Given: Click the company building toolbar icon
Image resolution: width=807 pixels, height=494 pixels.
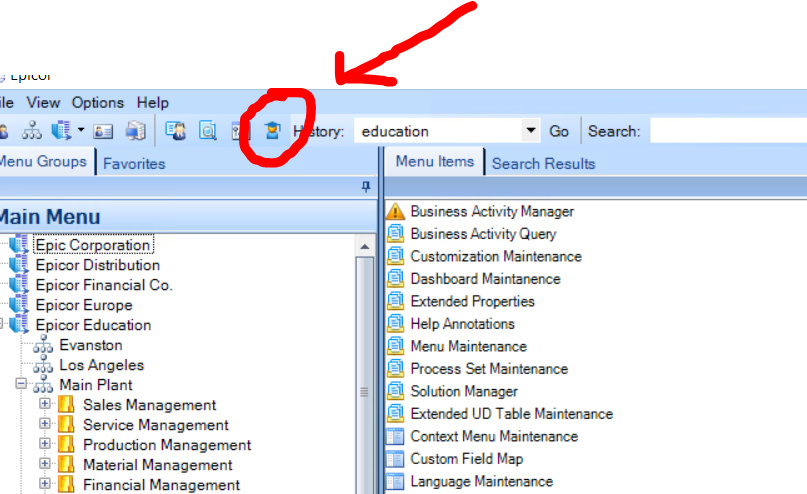Looking at the screenshot, I should click(62, 131).
